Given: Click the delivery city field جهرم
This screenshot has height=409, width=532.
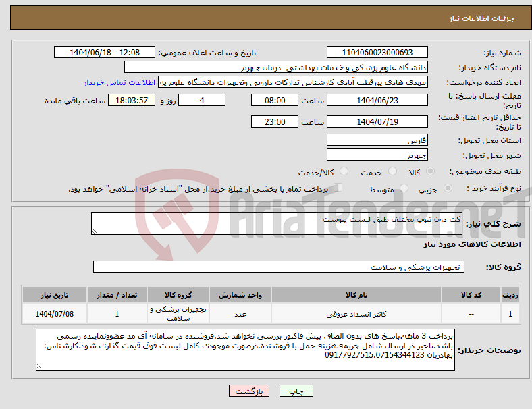Looking at the screenshot, I should 377,155.
